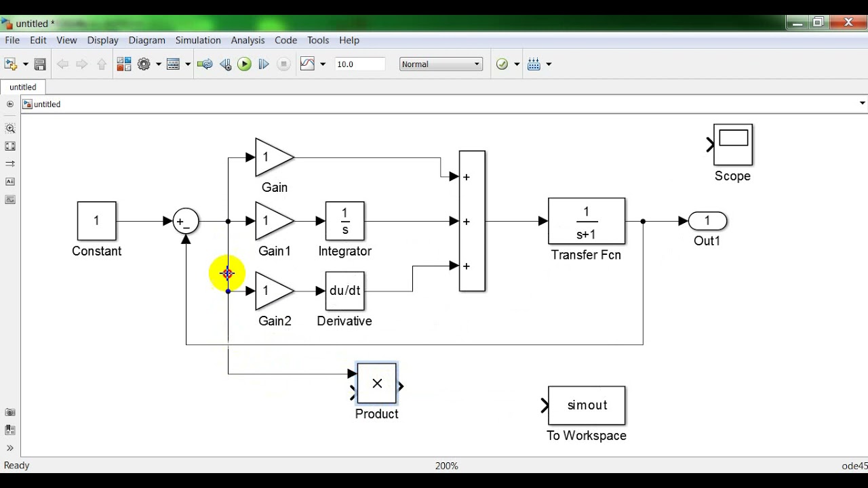
Task: Click the ode45 solver status text
Action: [x=854, y=466]
